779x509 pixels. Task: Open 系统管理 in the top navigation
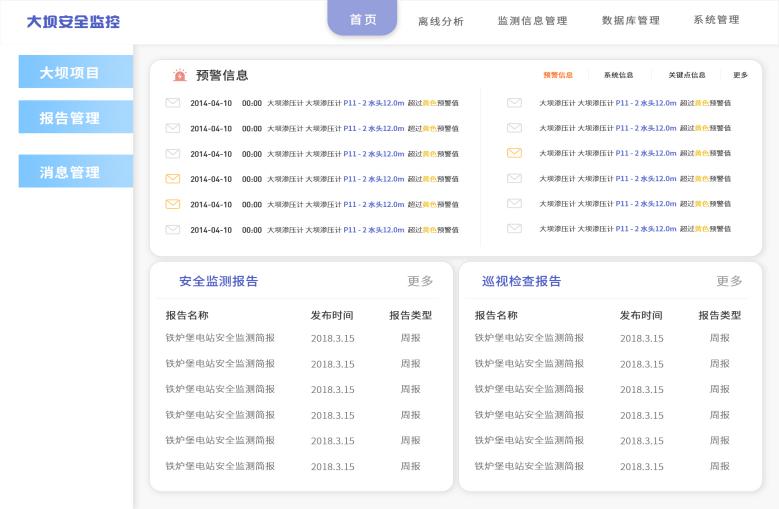(x=716, y=20)
